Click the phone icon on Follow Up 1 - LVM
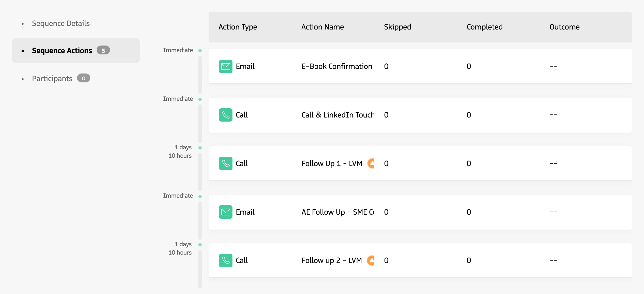 pos(225,164)
